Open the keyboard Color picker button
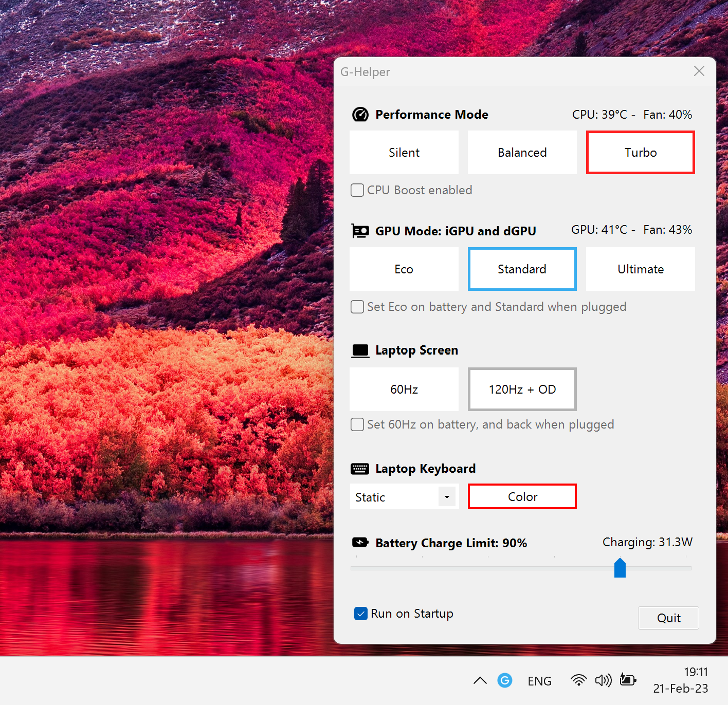 click(x=522, y=497)
